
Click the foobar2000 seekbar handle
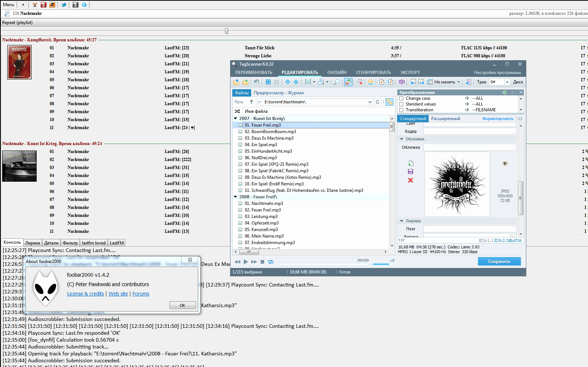226,31
